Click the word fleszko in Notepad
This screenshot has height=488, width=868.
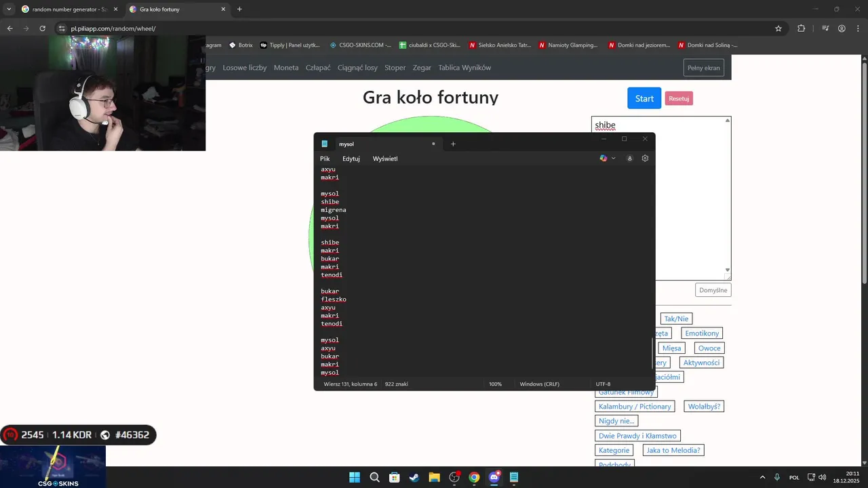(334, 300)
